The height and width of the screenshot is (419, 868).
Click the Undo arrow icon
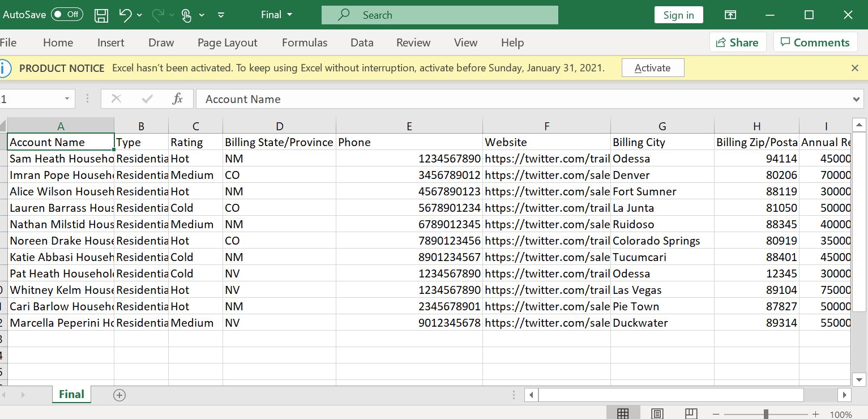pos(126,15)
